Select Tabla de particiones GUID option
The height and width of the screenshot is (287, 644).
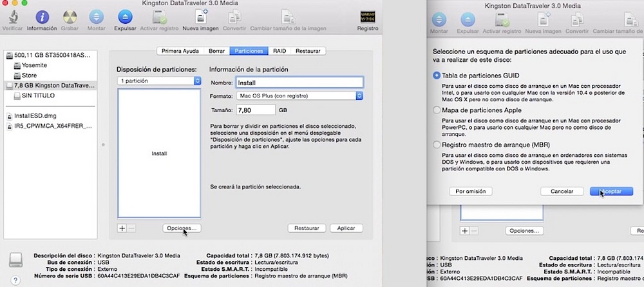pyautogui.click(x=437, y=75)
